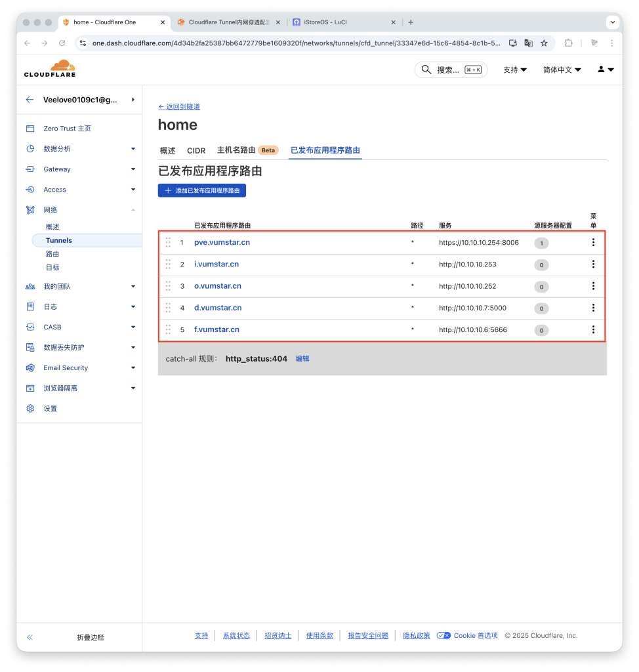
Task: Open the 支持 dropdown in header
Action: pyautogui.click(x=514, y=70)
